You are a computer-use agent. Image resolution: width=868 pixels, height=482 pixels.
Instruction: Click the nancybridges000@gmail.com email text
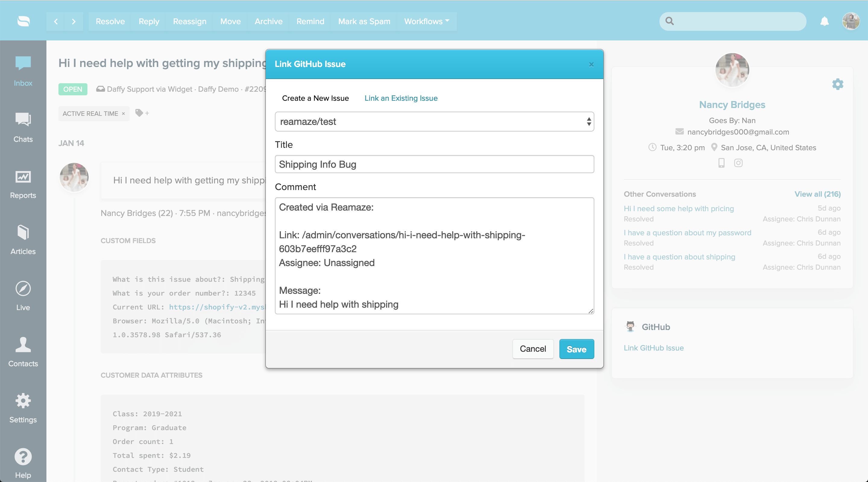pos(738,132)
